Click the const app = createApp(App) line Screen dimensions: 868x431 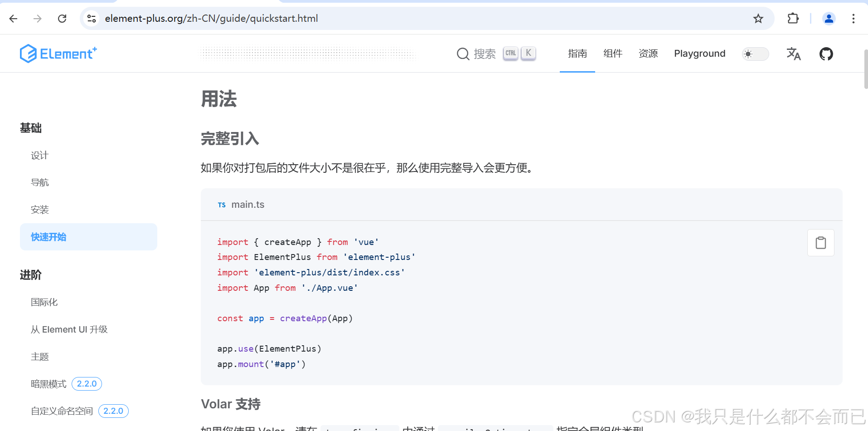tap(285, 318)
